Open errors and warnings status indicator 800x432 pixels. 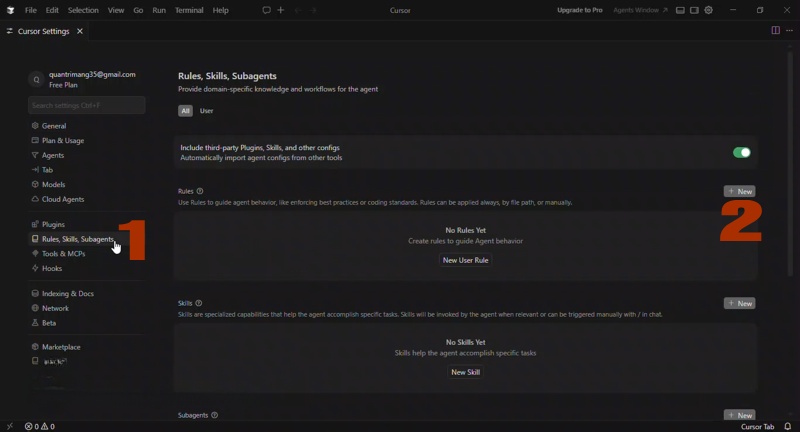pyautogui.click(x=40, y=426)
